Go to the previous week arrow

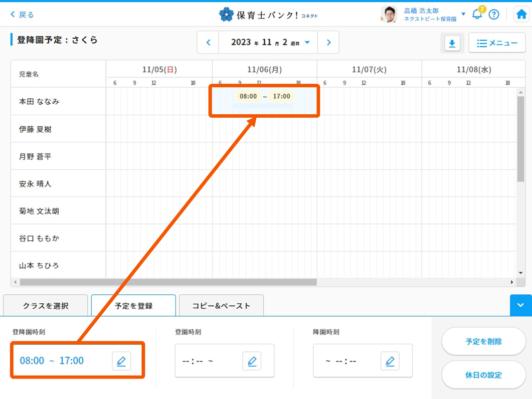(208, 43)
